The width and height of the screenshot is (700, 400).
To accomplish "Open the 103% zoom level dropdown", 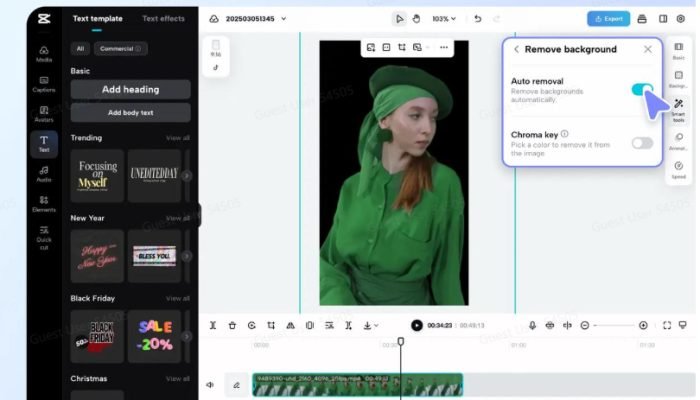I will coord(444,19).
